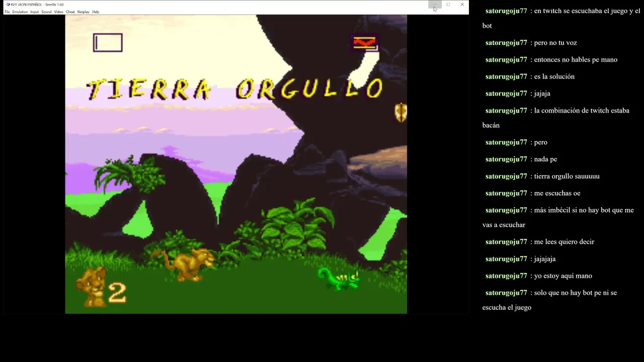This screenshot has height=362, width=644.
Task: Click the beetle bug near the cliff
Action: [x=400, y=113]
